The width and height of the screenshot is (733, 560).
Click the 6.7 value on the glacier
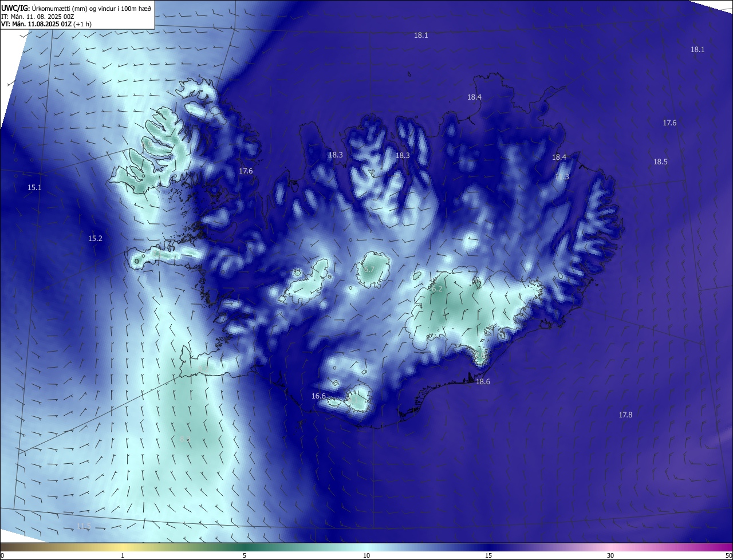pos(369,269)
